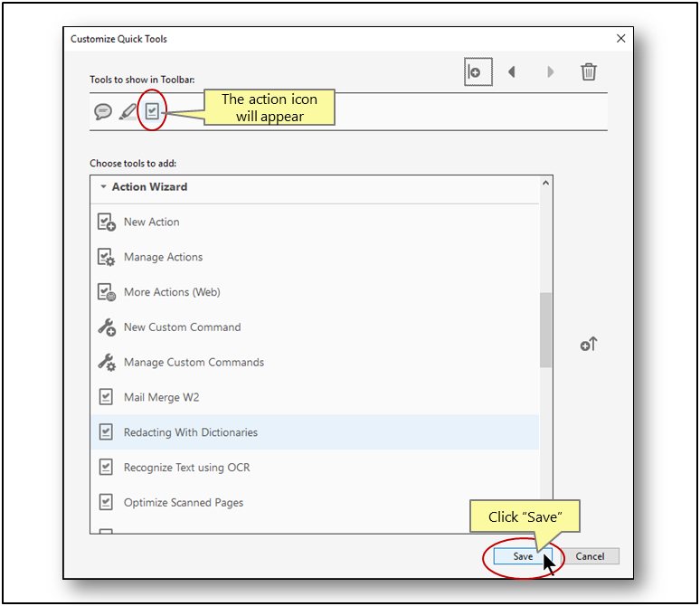The image size is (700, 606).
Task: Click the Add Divider icon
Action: [478, 71]
